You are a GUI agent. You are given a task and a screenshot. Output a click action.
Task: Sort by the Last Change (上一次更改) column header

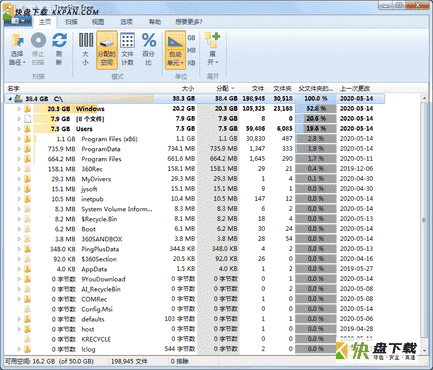(x=361, y=88)
